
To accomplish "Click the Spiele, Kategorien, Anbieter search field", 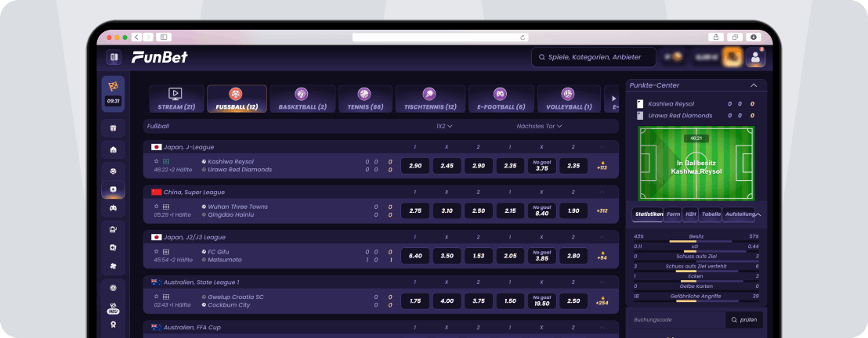I will coord(594,57).
